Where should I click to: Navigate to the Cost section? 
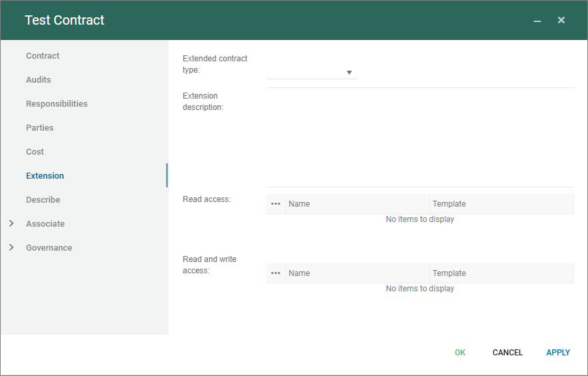(x=35, y=152)
